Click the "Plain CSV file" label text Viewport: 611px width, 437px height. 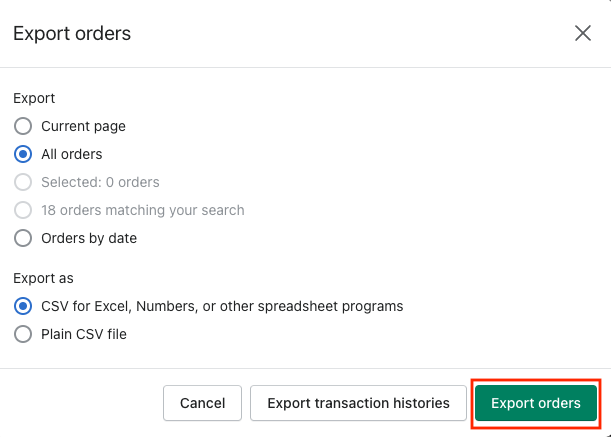84,334
